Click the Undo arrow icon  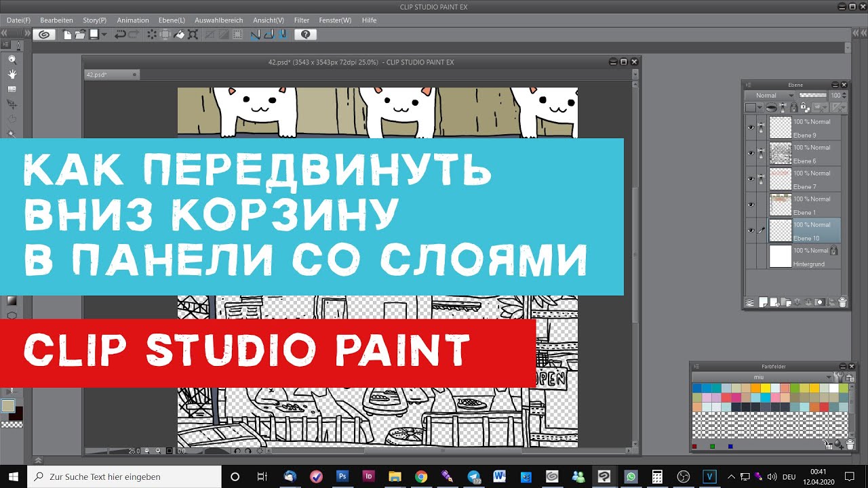[x=120, y=35]
